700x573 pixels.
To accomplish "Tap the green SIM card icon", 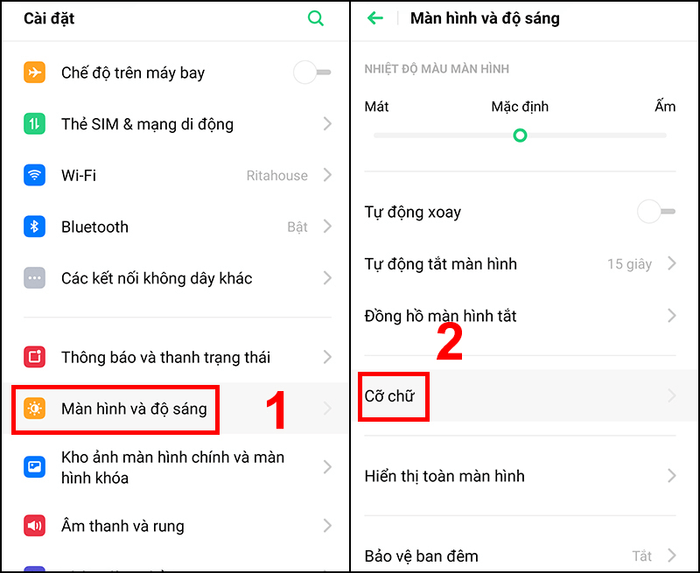I will pyautogui.click(x=34, y=124).
